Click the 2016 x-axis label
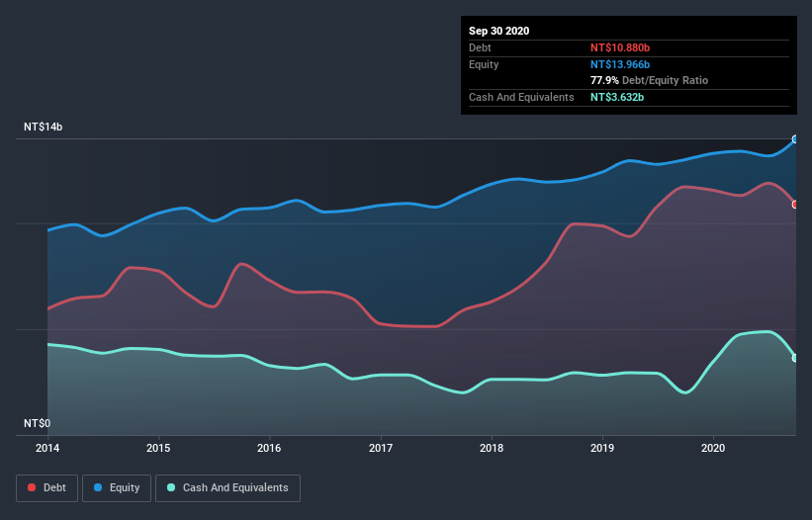This screenshot has height=520, width=812. (x=269, y=448)
